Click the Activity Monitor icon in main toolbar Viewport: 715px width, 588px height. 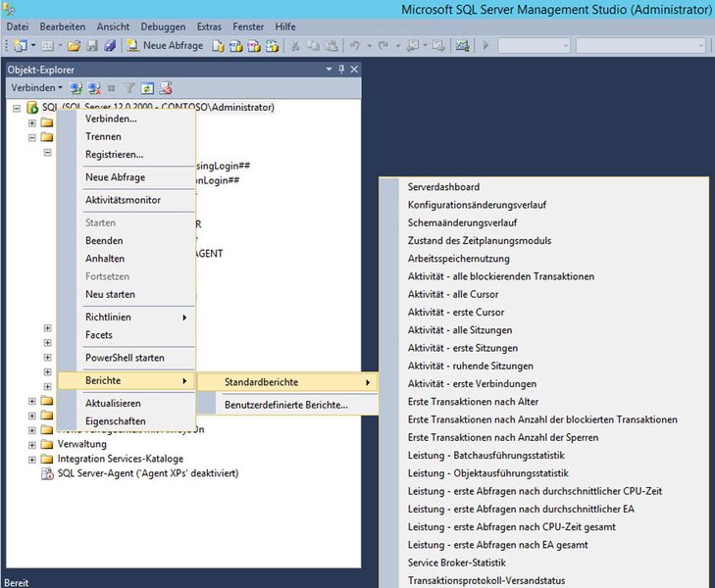[x=462, y=45]
